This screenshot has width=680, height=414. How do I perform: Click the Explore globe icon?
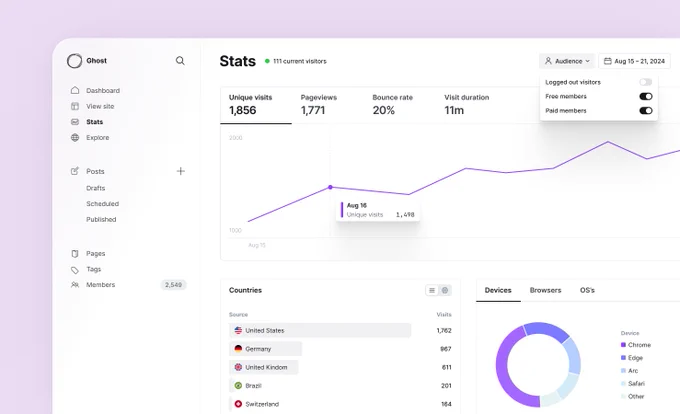(x=75, y=137)
